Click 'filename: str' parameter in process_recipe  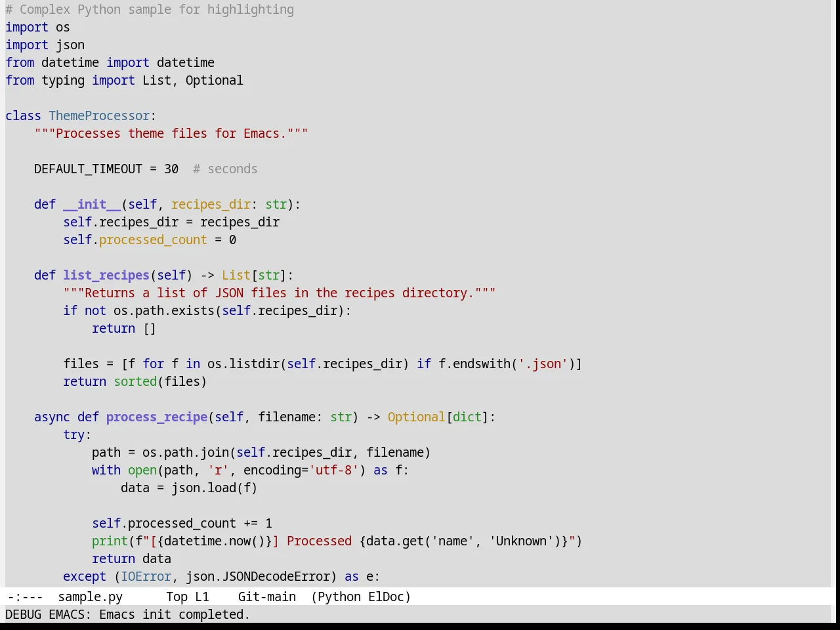(304, 417)
